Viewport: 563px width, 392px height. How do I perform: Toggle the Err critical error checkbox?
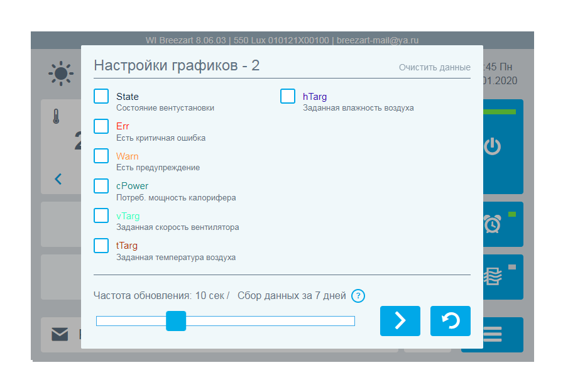tap(101, 126)
